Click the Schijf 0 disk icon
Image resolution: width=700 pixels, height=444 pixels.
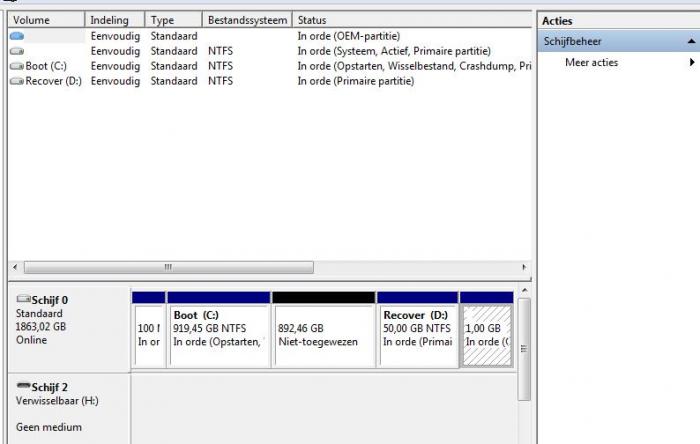click(23, 299)
